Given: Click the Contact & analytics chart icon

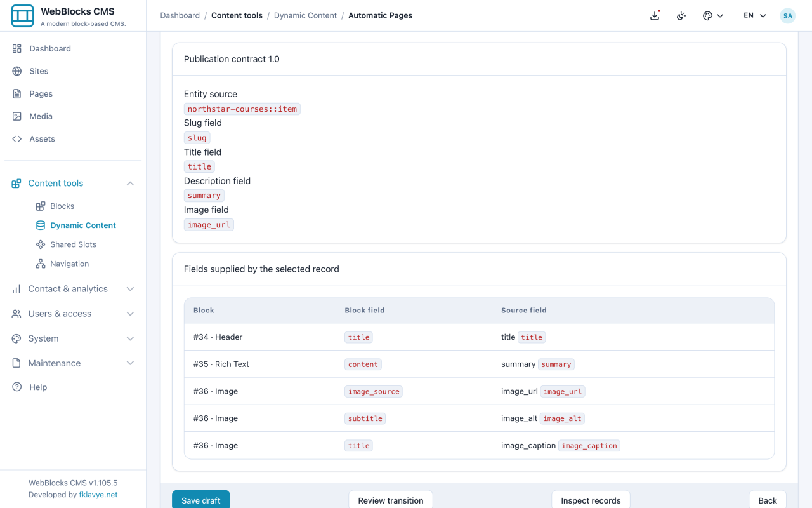Looking at the screenshot, I should coord(16,289).
